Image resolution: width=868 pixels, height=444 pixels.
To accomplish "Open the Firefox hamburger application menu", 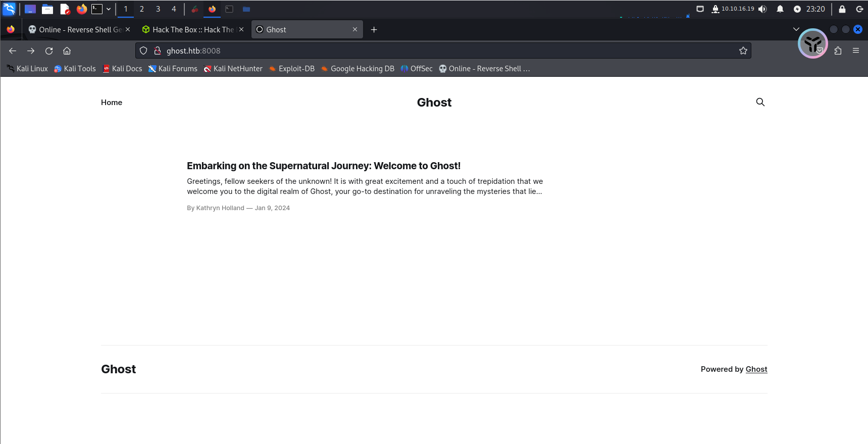I will [x=855, y=51].
